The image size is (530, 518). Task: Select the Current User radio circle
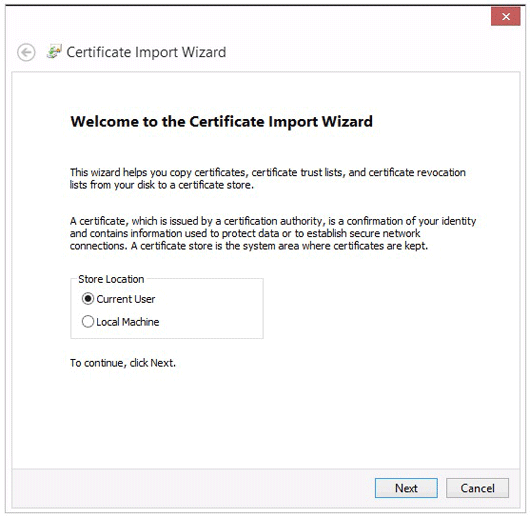click(88, 299)
